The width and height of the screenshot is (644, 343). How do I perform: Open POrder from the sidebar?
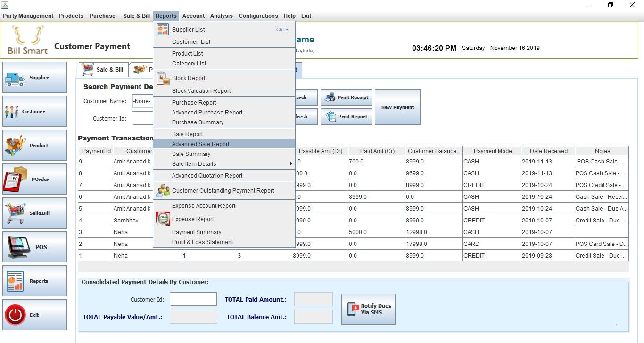point(34,179)
